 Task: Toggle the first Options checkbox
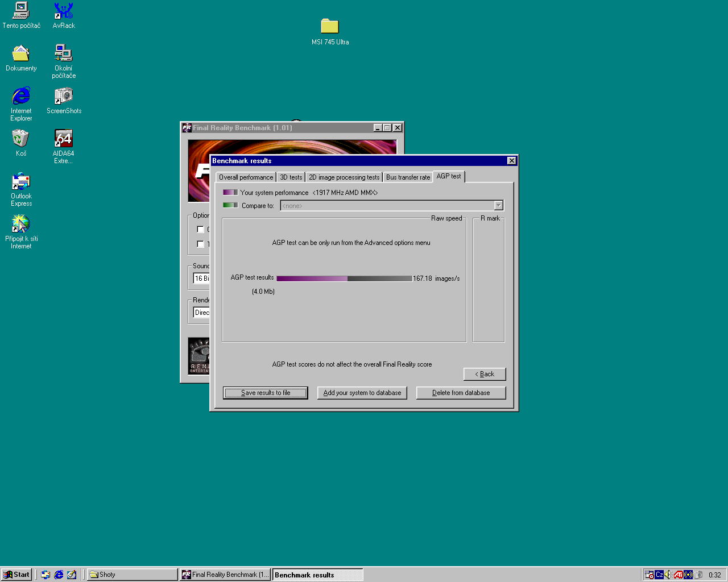pos(200,230)
